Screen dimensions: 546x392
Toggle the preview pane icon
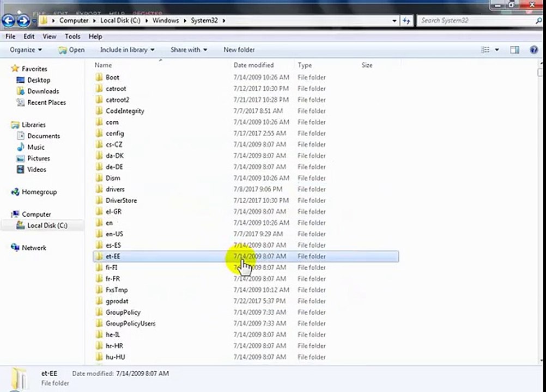click(514, 50)
